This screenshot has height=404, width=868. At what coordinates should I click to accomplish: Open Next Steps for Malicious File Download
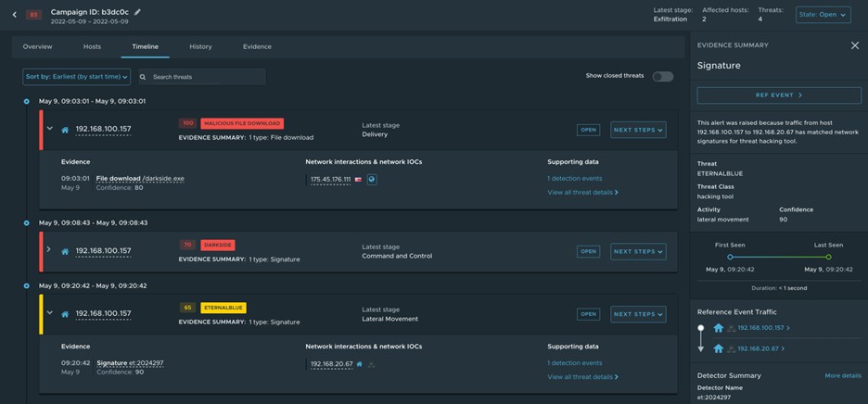tap(638, 130)
